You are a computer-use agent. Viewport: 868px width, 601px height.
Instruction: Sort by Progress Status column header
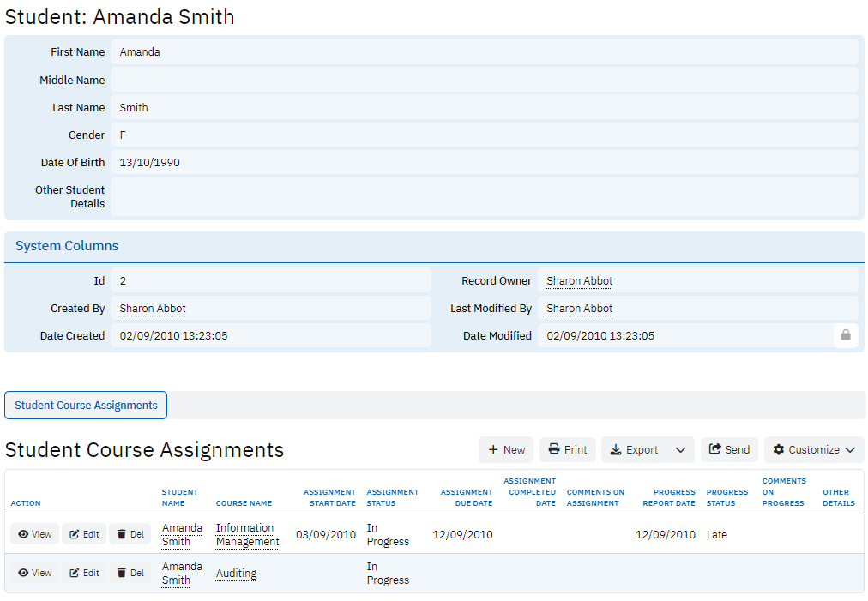click(727, 497)
